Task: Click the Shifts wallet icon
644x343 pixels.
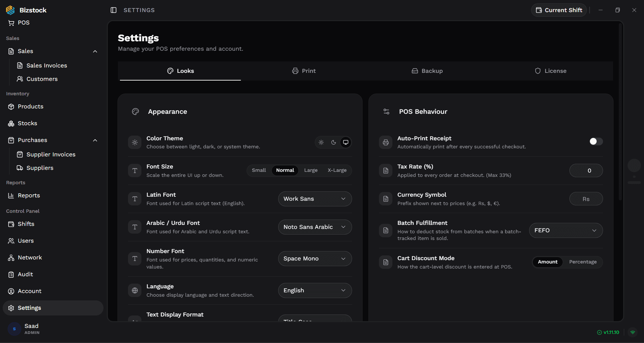Action: click(11, 224)
